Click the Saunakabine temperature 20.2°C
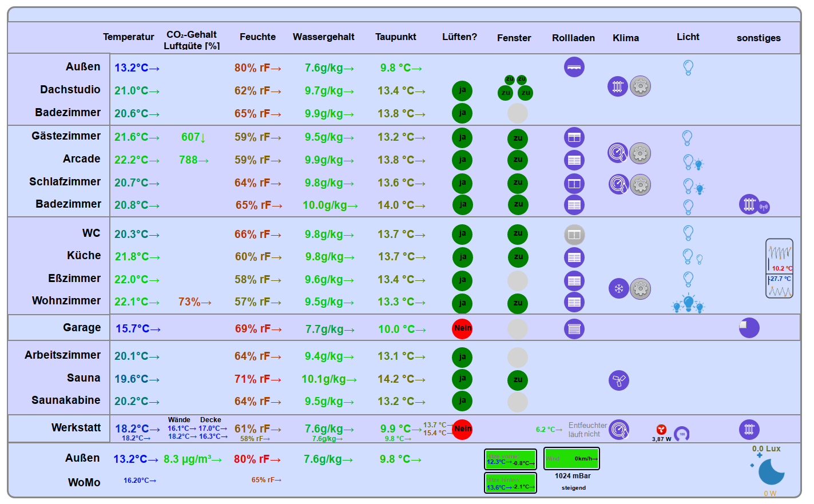Viewport: 814px width, 504px height. [x=137, y=402]
